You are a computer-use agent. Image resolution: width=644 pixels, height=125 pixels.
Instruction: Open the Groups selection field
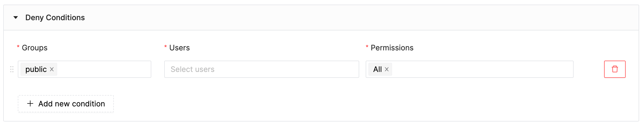tap(84, 69)
